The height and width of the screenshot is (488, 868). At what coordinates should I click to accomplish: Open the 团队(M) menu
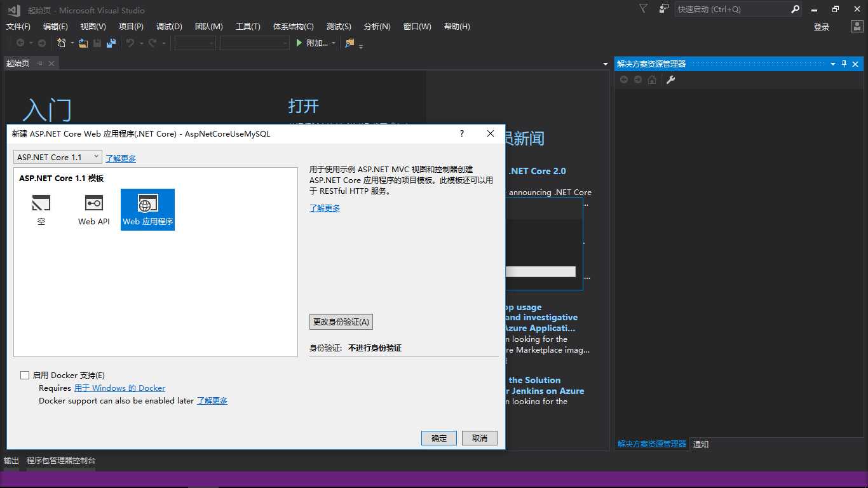(208, 27)
